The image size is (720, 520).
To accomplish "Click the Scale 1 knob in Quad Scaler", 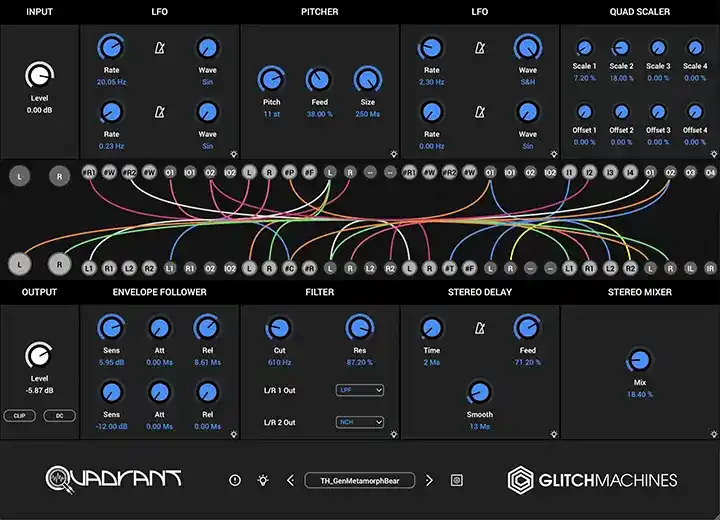I will [584, 48].
